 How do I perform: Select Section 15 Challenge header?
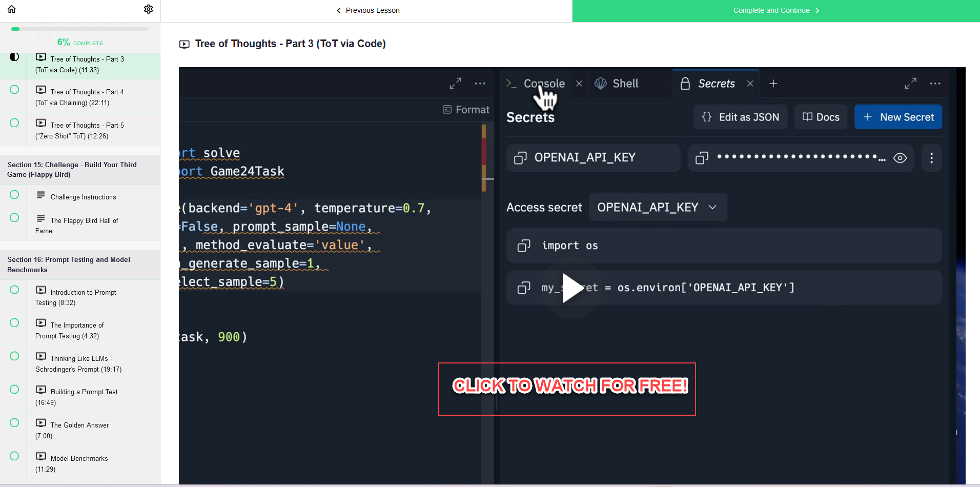[80, 170]
